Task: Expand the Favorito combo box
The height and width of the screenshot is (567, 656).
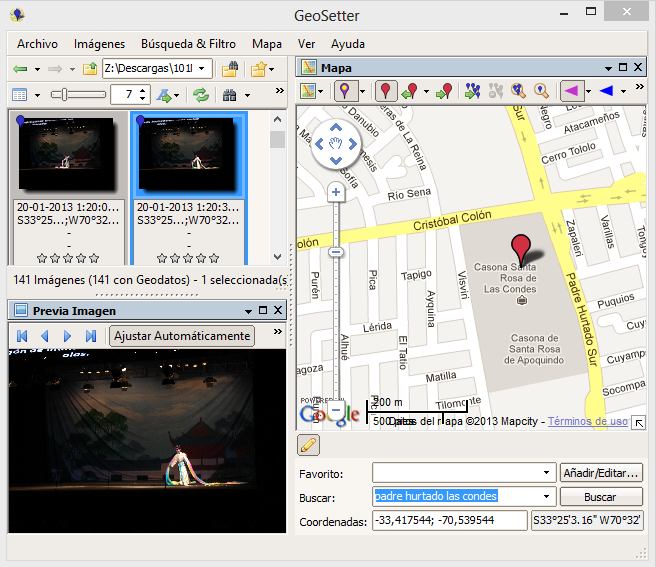Action: tap(546, 472)
